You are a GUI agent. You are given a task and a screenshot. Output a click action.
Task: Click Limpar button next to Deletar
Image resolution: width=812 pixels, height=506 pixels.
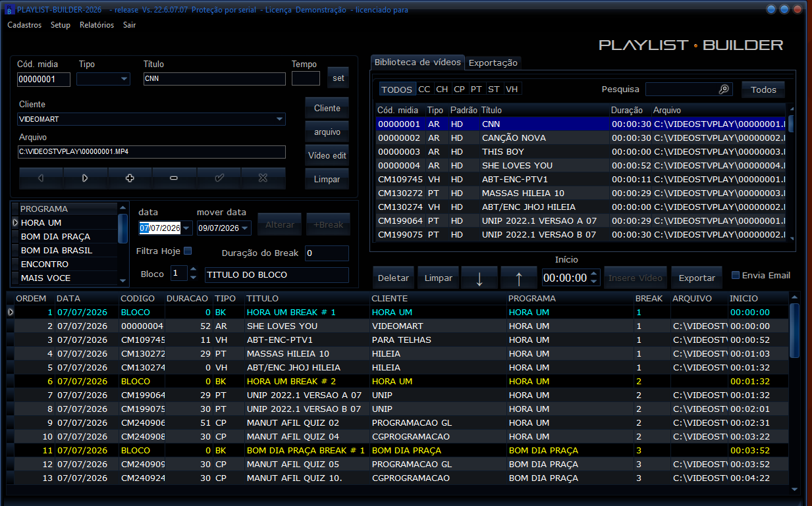tap(438, 278)
